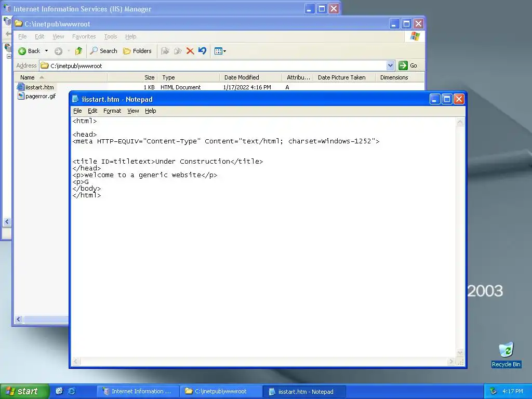Click the Undo icon in Explorer toolbar

click(x=202, y=51)
